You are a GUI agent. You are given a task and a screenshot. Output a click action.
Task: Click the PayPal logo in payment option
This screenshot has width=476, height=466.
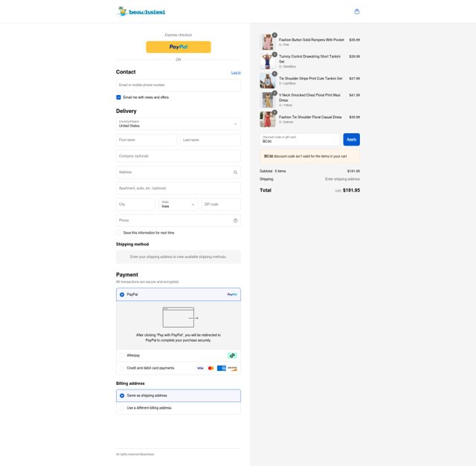[x=232, y=294]
